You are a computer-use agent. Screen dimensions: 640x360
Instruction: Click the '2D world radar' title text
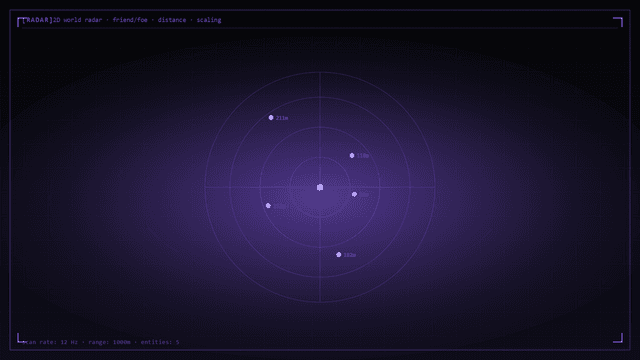[x=78, y=20]
